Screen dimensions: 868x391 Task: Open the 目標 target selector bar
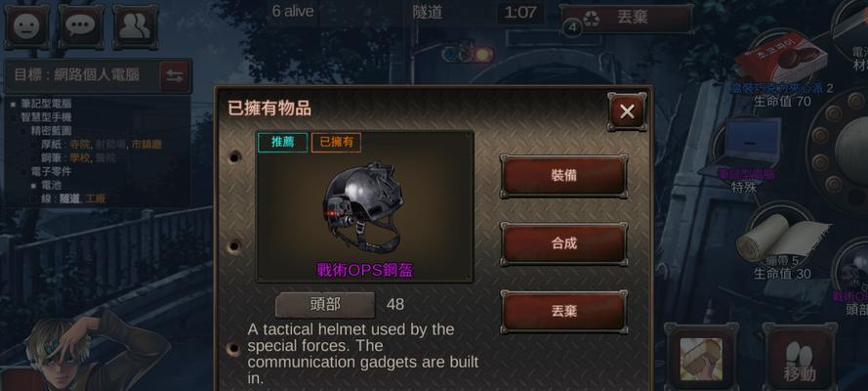pos(82,76)
